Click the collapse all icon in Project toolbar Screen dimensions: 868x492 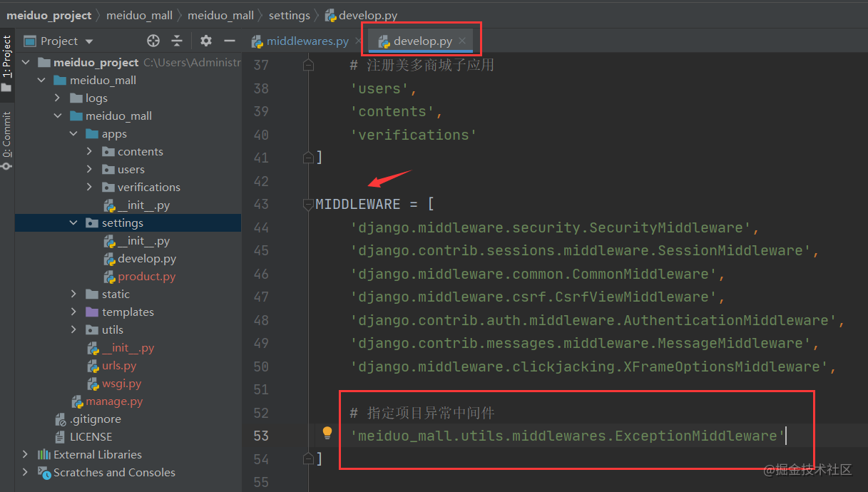[177, 41]
